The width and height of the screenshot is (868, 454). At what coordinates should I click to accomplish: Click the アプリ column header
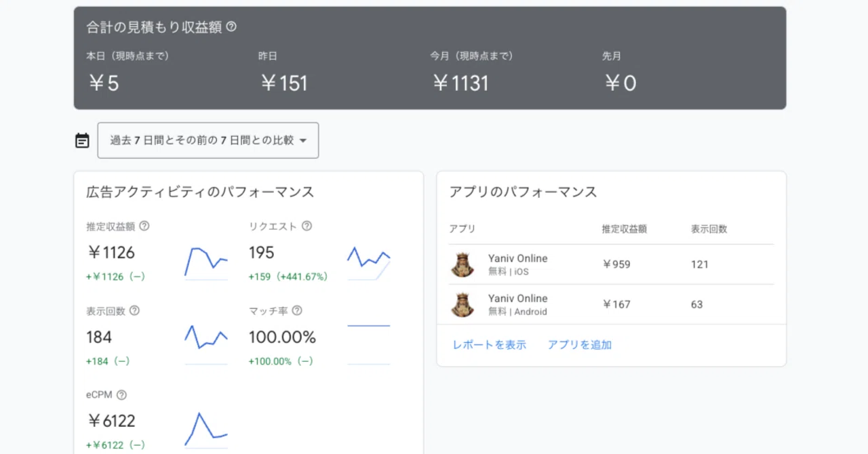[x=462, y=229]
